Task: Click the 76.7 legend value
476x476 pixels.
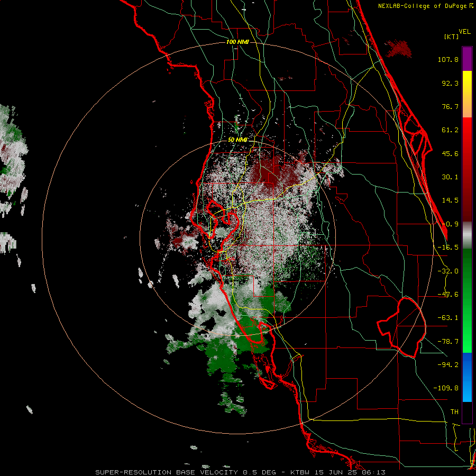Action: pos(450,106)
